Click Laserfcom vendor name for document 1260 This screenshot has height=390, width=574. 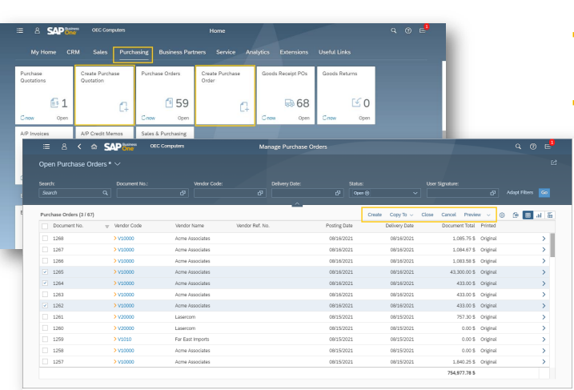(x=185, y=328)
